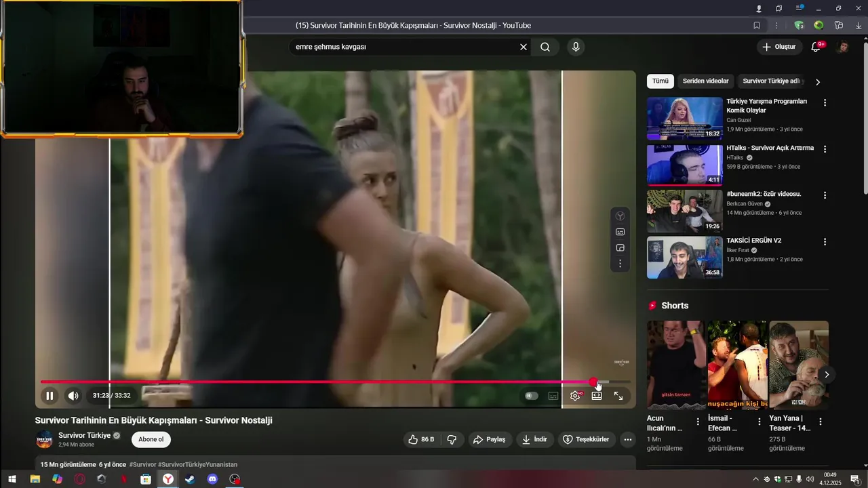Open more video actions menu
This screenshot has height=488, width=868.
pyautogui.click(x=628, y=439)
